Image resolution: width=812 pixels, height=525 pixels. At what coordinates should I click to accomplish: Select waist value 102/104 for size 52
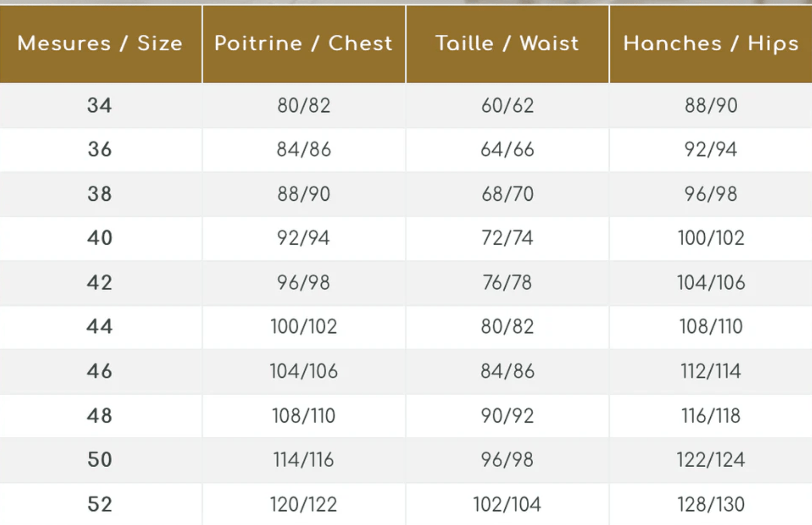pos(507,504)
